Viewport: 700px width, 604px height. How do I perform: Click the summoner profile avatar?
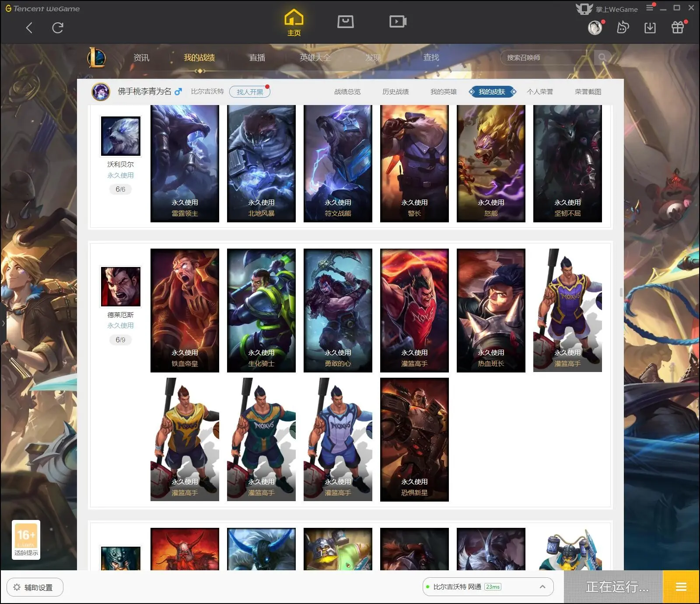pyautogui.click(x=101, y=92)
